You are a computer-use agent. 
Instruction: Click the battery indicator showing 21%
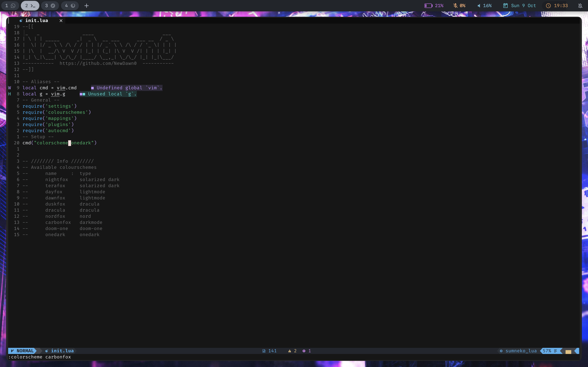point(434,6)
